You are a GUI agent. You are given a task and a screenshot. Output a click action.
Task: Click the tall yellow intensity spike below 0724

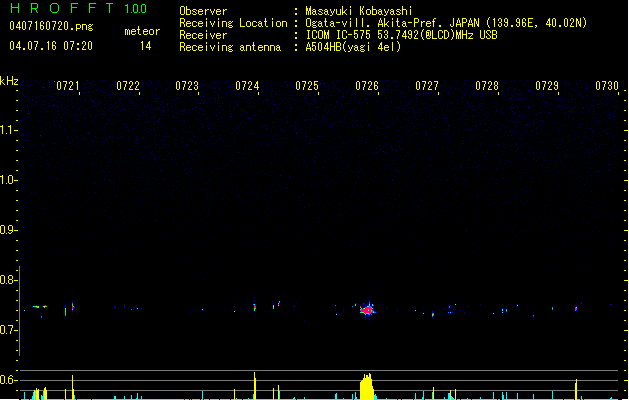(254, 386)
